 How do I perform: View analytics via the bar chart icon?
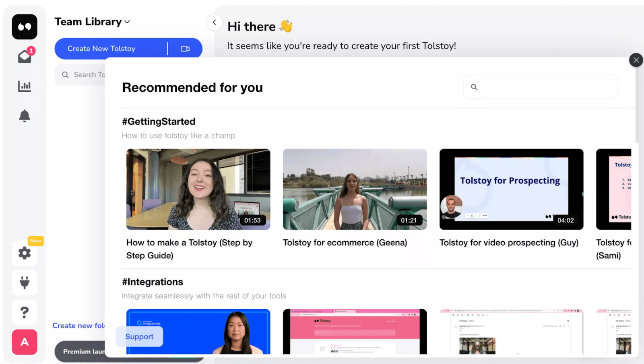pos(25,86)
